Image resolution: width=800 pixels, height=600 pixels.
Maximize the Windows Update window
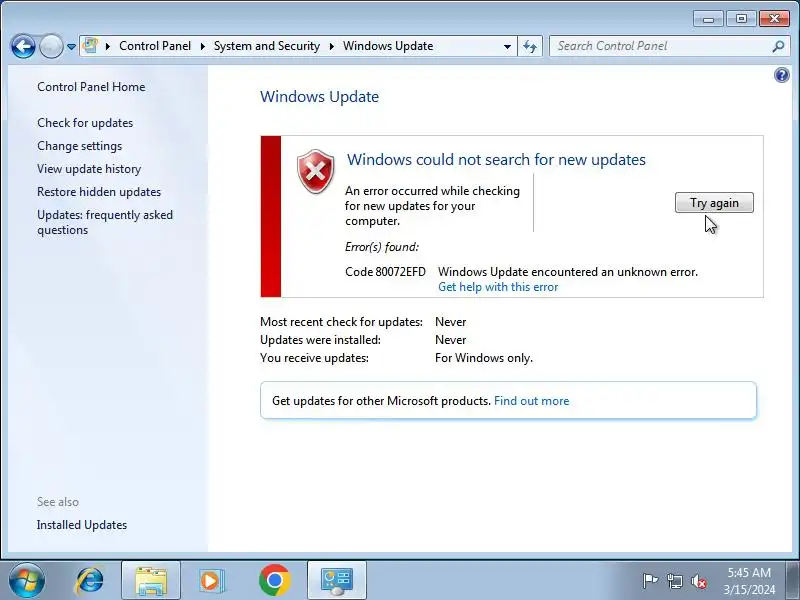pos(741,19)
